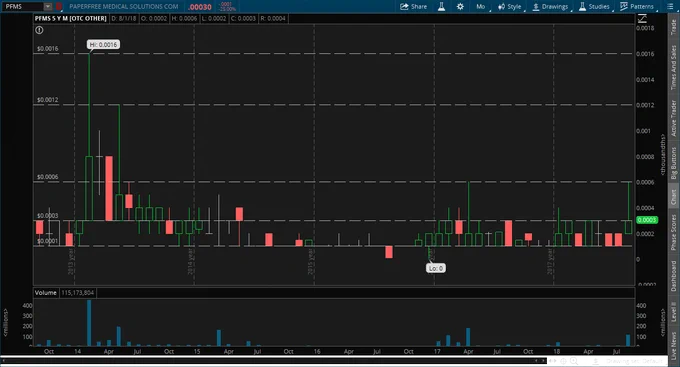Click the $0.0016 price level label
The image size is (680, 367).
click(47, 49)
